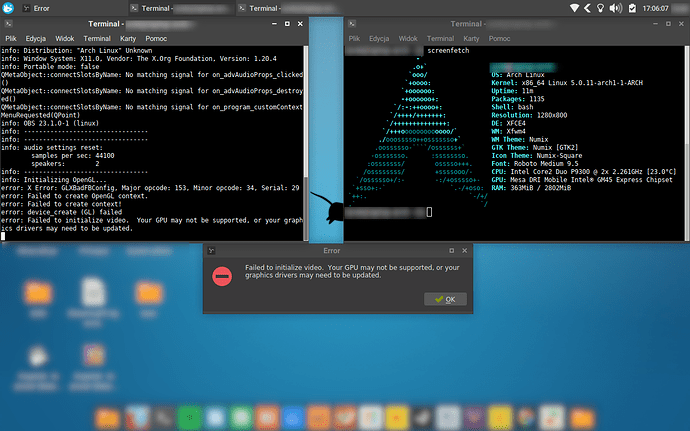
Task: Open Karty menu in the left terminal
Action: pyautogui.click(x=129, y=37)
